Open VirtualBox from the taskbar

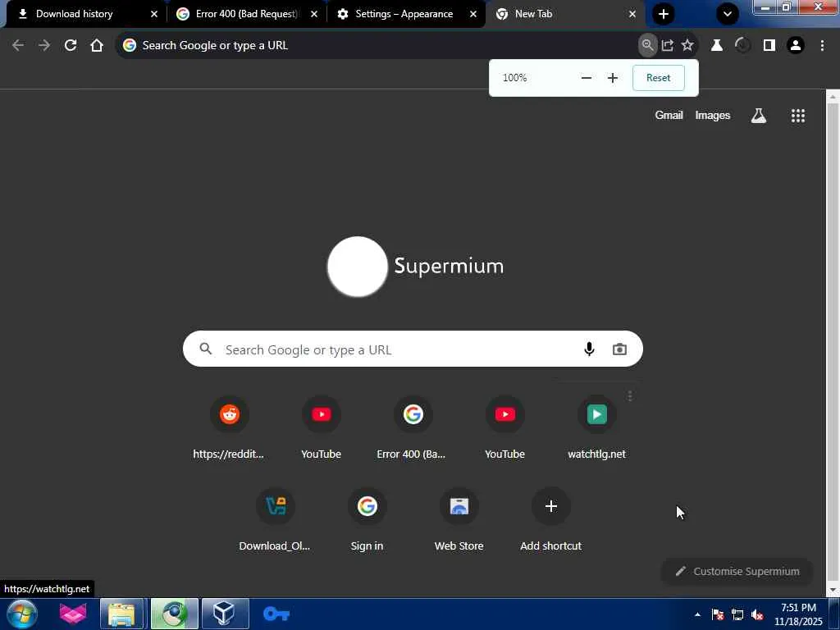(x=225, y=614)
